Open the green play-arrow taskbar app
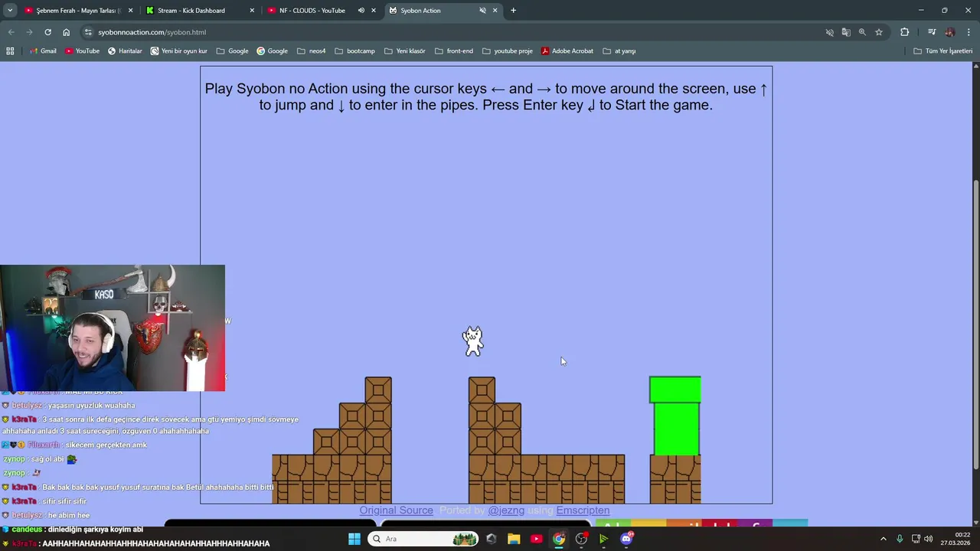Viewport: 980px width, 551px height. click(x=603, y=539)
